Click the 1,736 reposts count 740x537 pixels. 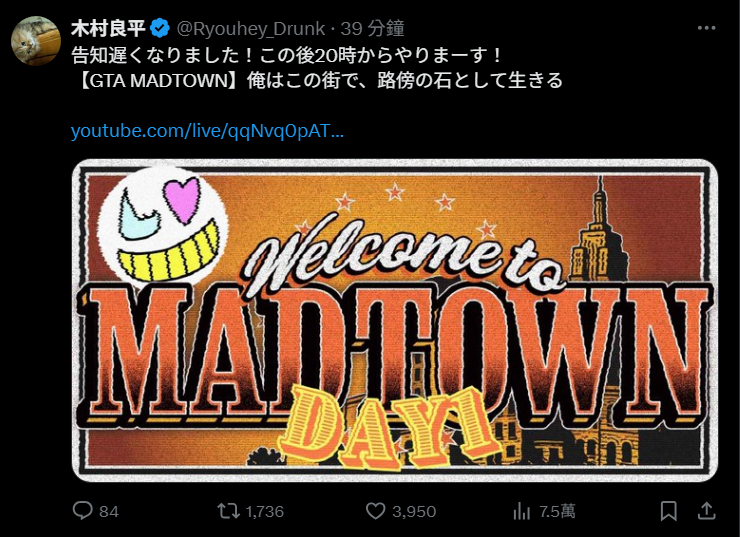pyautogui.click(x=265, y=512)
